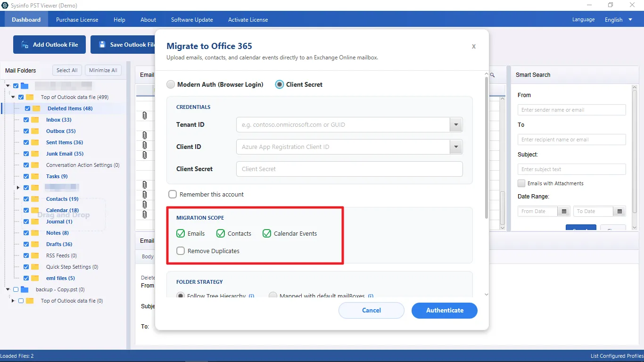The width and height of the screenshot is (644, 362).
Task: Open the About menu
Action: click(x=148, y=20)
